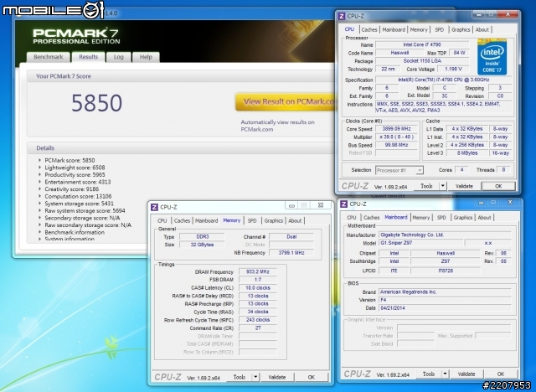The height and width of the screenshot is (392, 536).
Task: Expand Computation score: 13106 row
Action: point(78,196)
